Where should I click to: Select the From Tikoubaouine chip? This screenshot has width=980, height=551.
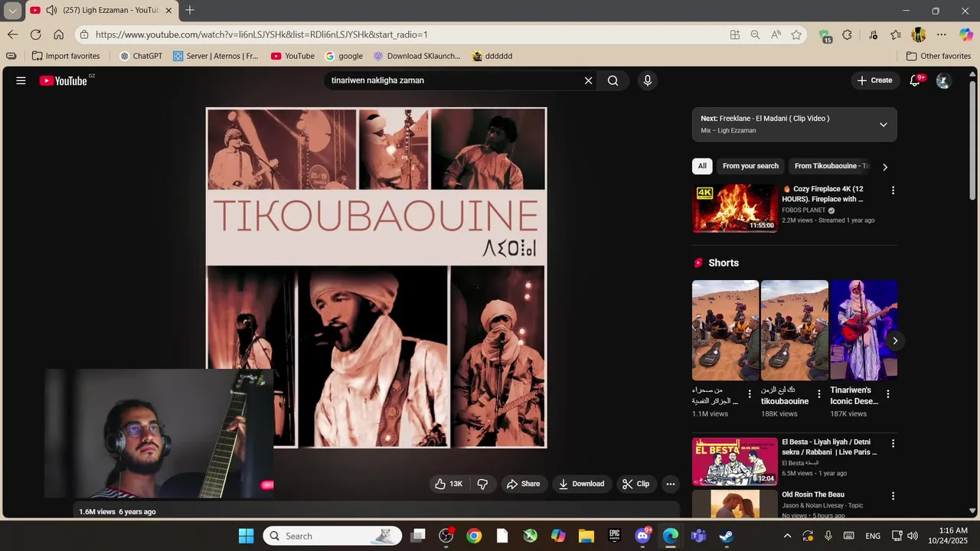[x=831, y=166]
